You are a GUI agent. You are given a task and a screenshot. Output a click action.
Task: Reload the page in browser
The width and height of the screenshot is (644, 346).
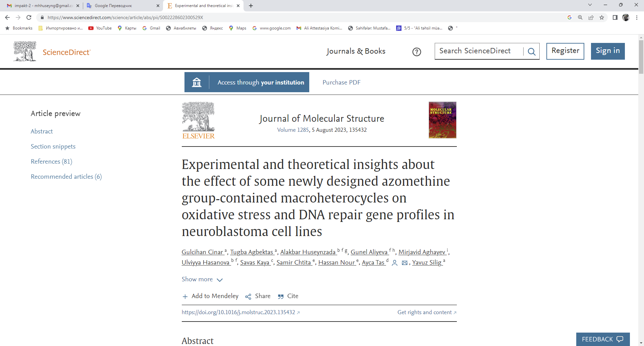tap(29, 17)
